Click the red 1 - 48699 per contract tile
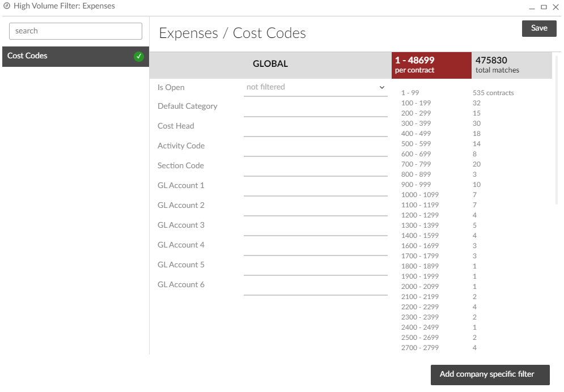 point(431,65)
